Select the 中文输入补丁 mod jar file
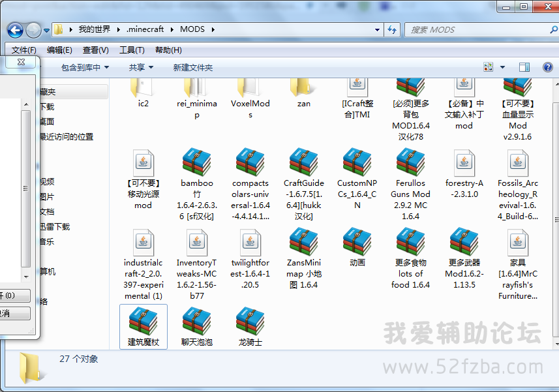 (464, 105)
